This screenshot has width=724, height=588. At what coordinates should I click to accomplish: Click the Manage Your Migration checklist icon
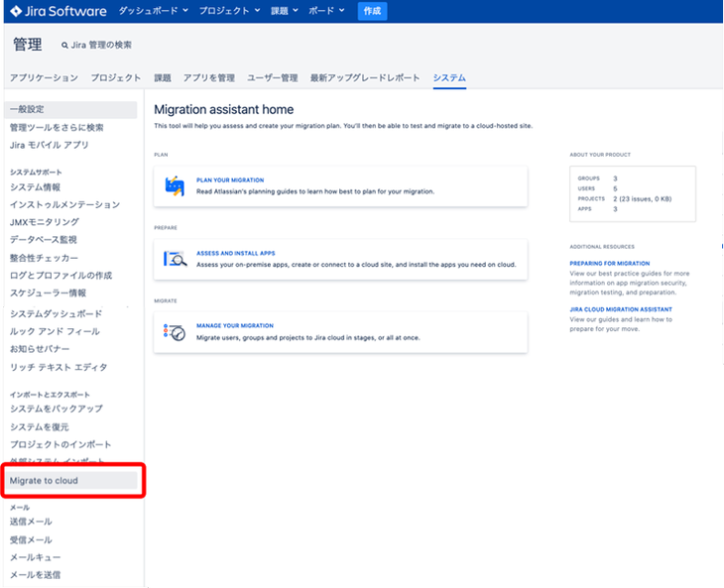click(175, 332)
